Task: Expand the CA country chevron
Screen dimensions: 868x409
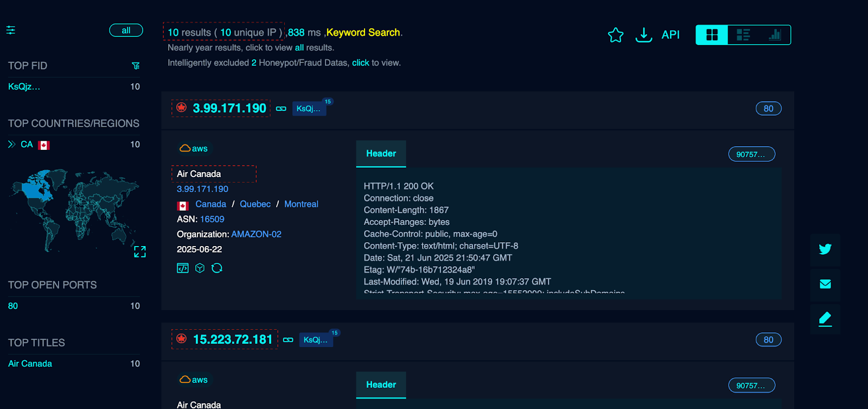Action: pyautogui.click(x=11, y=144)
